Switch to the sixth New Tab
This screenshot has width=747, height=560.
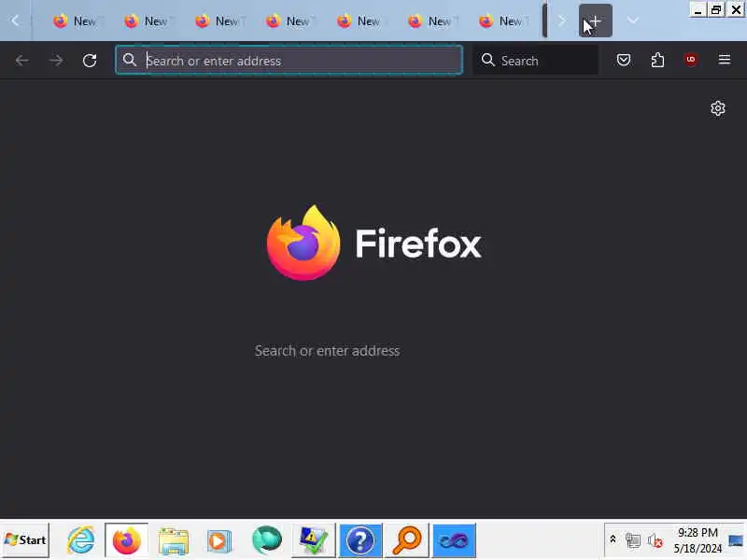430,21
